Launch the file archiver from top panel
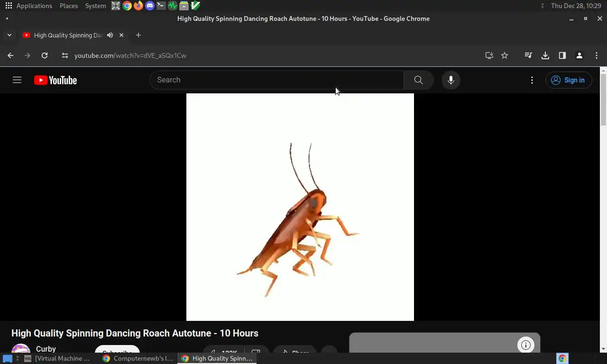Viewport: 607px width, 364px height. (184, 6)
